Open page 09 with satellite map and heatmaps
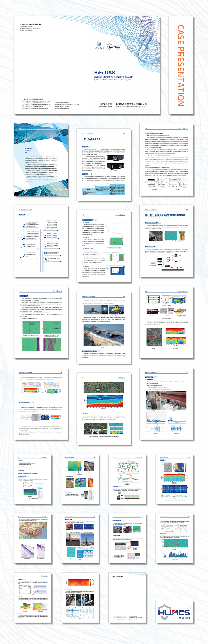This screenshot has height=644, width=208. click(166, 323)
